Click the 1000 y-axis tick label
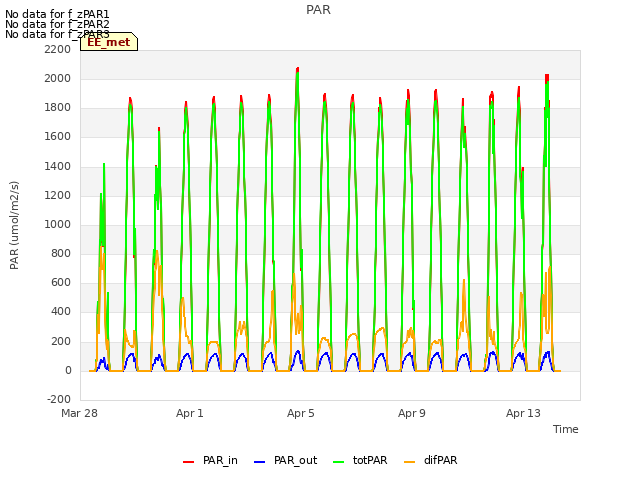 point(58,224)
